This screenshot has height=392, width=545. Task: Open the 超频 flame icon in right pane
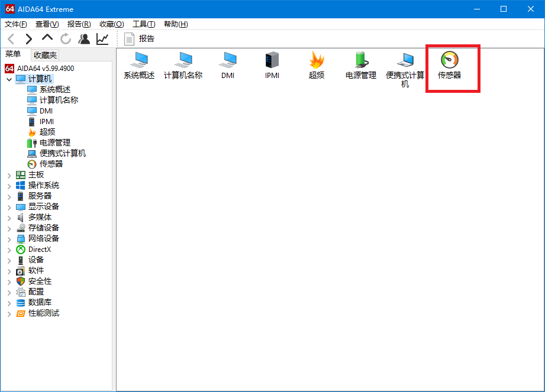coord(317,65)
